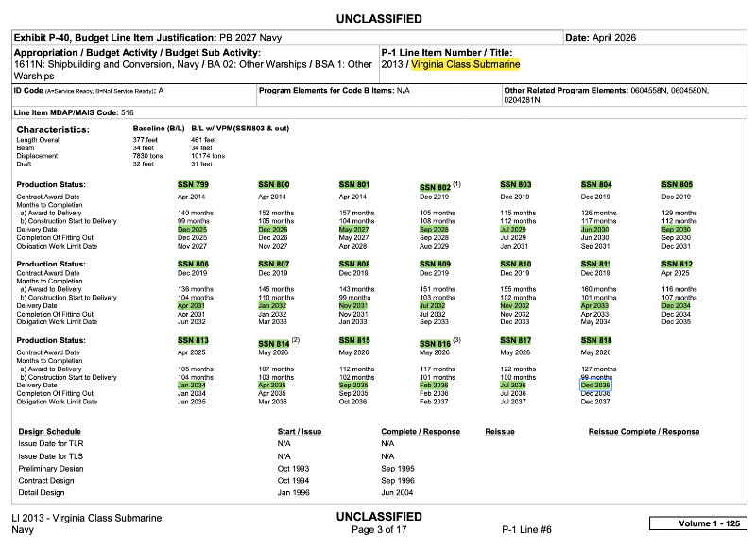This screenshot has height=549, width=756.
Task: Click the 'SSN 813' header
Action: (x=193, y=340)
